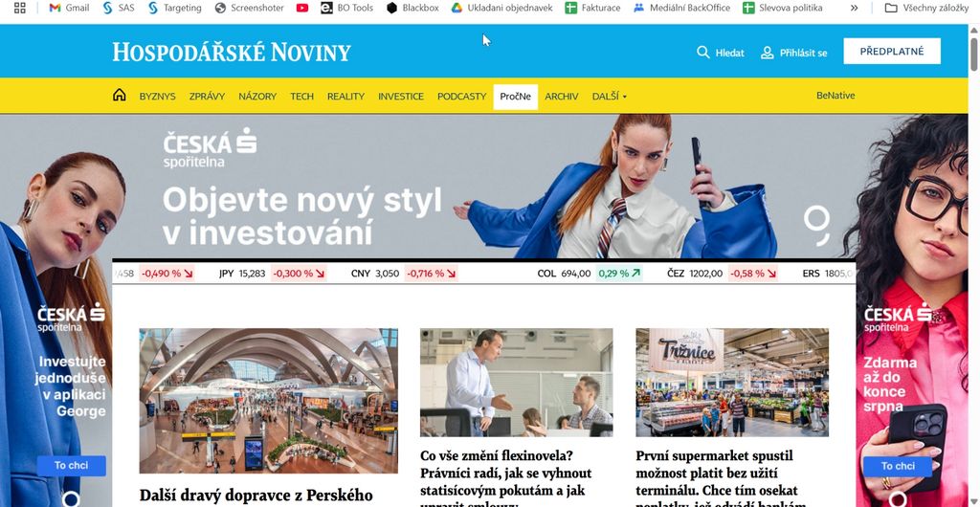This screenshot has width=980, height=507.
Task: Open the Fakturace sheets bookmark
Action: tap(592, 8)
